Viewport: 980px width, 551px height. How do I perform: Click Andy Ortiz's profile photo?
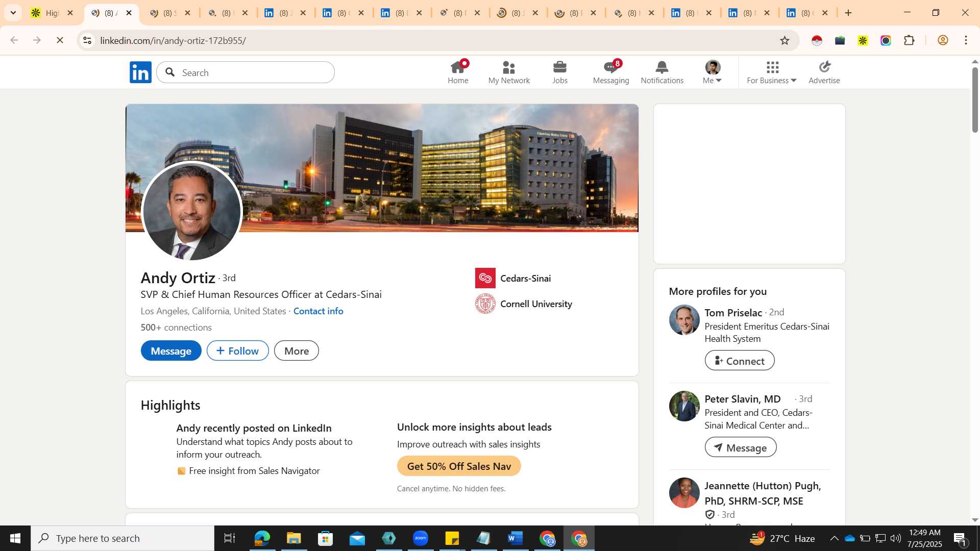[192, 211]
